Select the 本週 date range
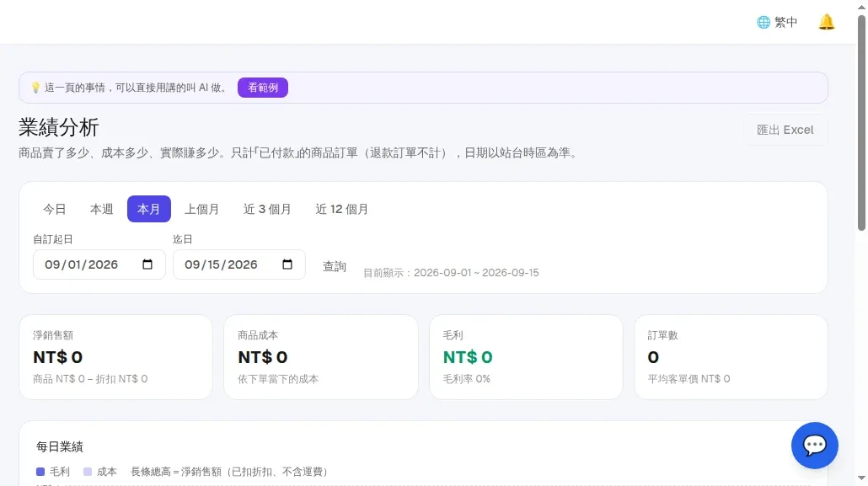 101,209
